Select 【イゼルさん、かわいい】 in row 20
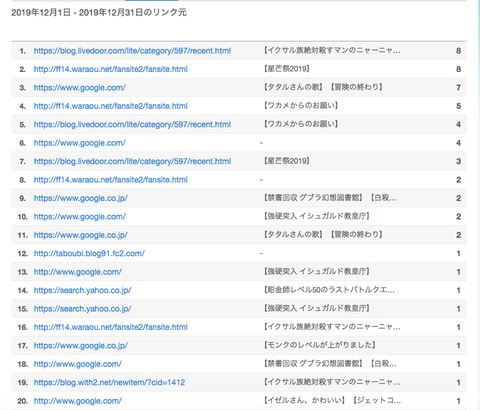The width and height of the screenshot is (480, 410). point(304,401)
